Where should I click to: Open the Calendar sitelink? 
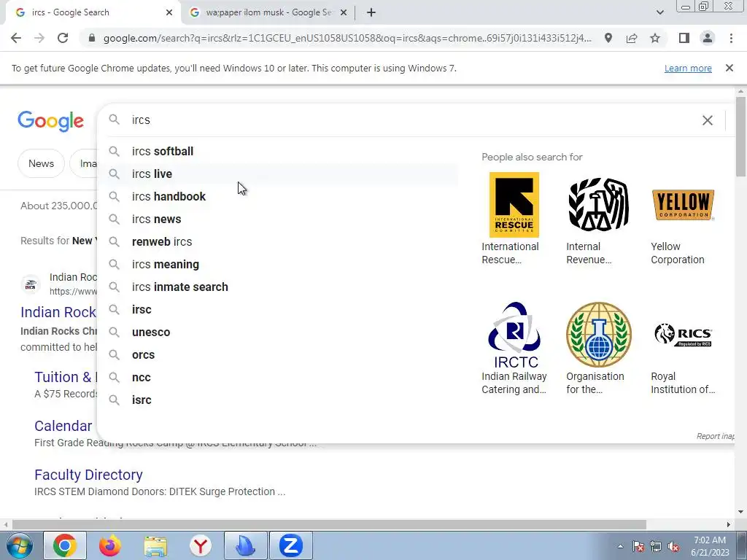click(63, 426)
